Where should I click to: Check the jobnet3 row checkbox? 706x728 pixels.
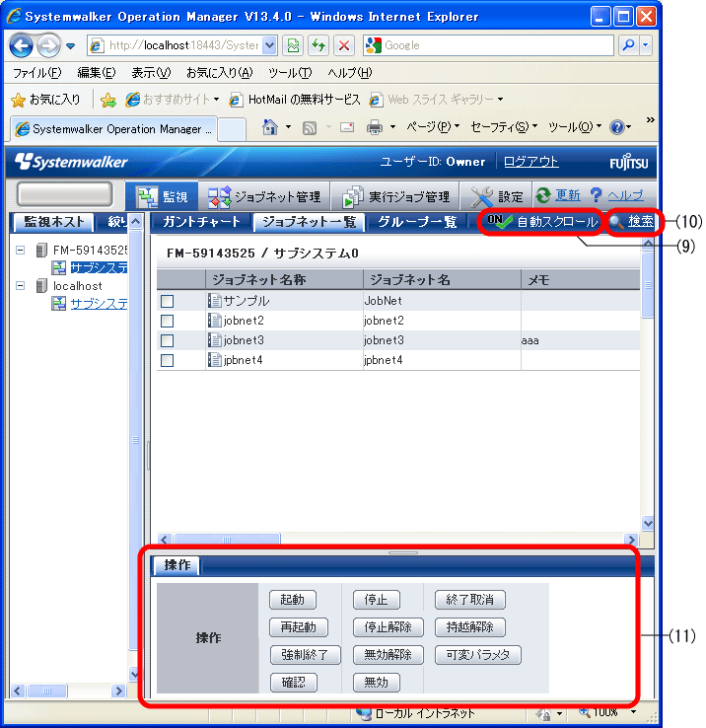tap(167, 340)
